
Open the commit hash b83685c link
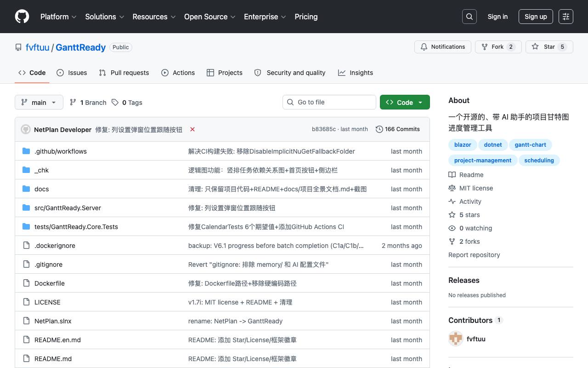(x=324, y=129)
